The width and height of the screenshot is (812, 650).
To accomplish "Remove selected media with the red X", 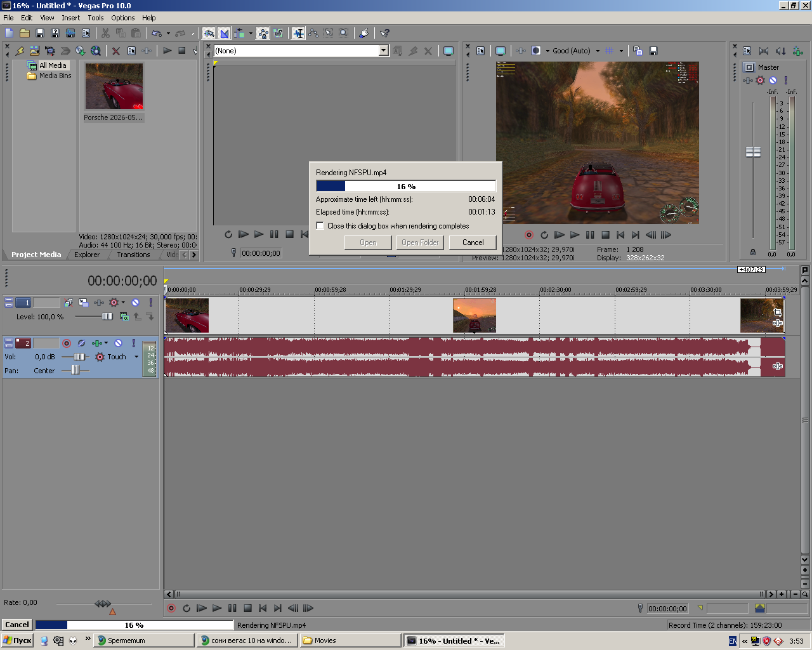I will coord(116,51).
